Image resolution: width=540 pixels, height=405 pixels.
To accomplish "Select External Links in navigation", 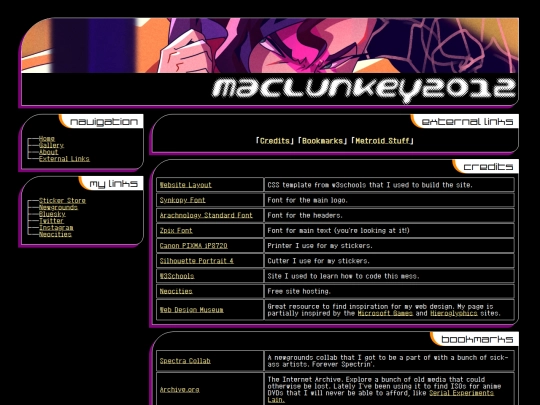I will click(64, 159).
